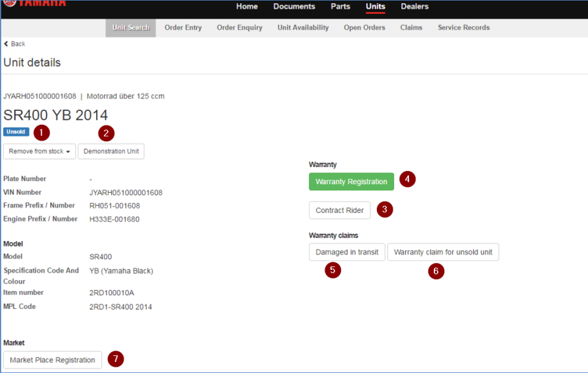
Task: Expand the Remove from stock dropdown
Action: [39, 152]
